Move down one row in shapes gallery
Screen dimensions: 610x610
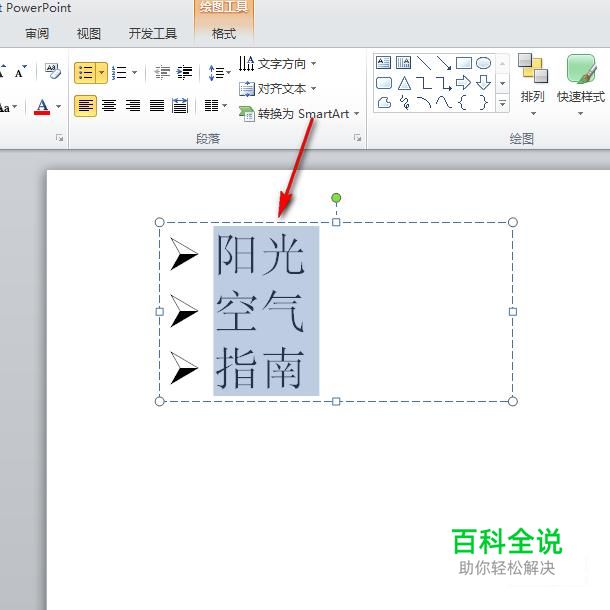(x=502, y=83)
